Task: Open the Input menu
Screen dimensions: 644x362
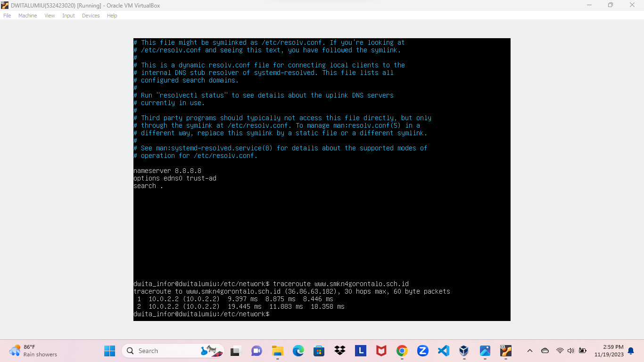Action: click(68, 16)
